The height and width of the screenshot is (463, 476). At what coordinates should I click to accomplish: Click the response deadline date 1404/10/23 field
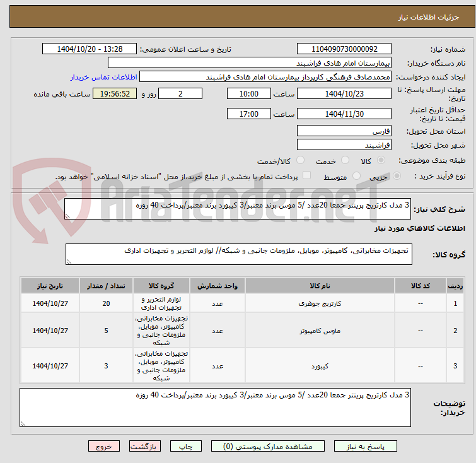pyautogui.click(x=344, y=93)
